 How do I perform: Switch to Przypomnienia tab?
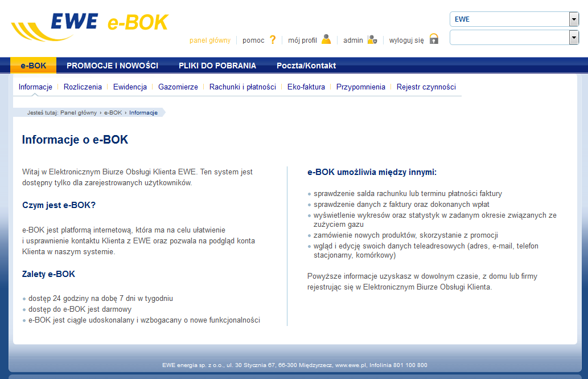(361, 87)
